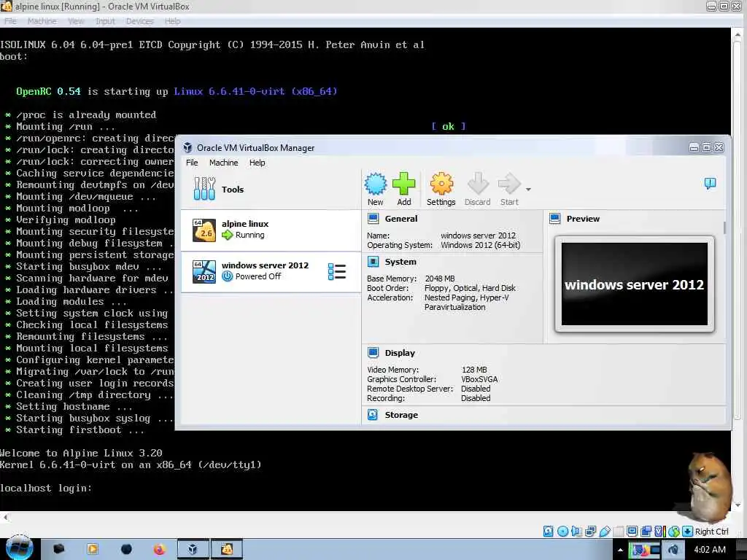
Task: Open the Manager's Machine menu
Action: tap(223, 163)
